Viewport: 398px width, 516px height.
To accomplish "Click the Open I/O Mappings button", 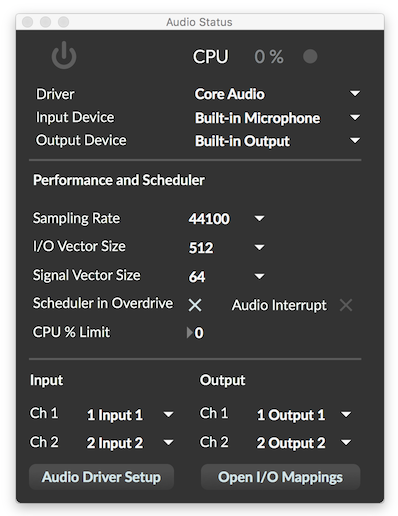I will [x=280, y=477].
